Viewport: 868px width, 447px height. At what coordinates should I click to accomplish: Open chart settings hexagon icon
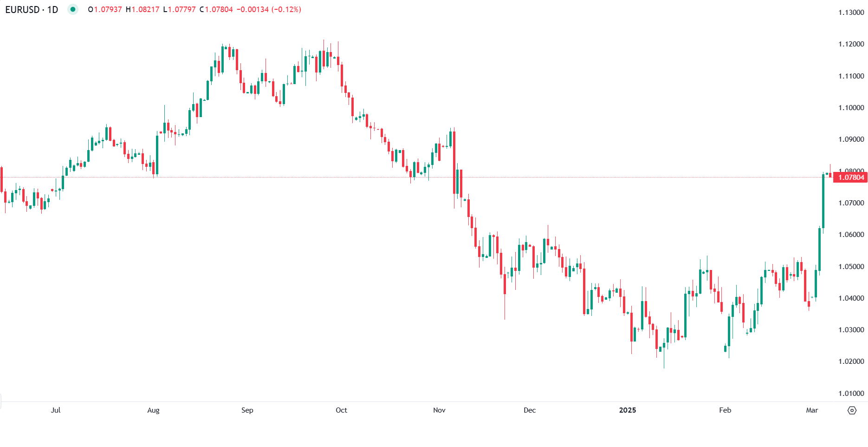pyautogui.click(x=852, y=410)
